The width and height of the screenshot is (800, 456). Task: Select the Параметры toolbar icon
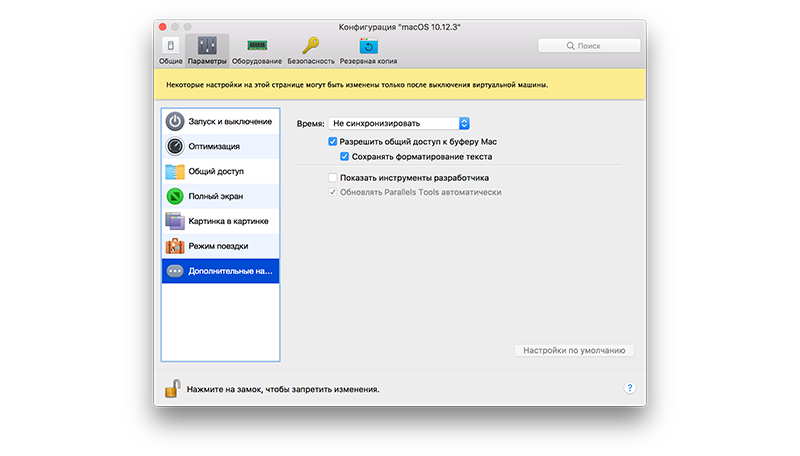[207, 47]
